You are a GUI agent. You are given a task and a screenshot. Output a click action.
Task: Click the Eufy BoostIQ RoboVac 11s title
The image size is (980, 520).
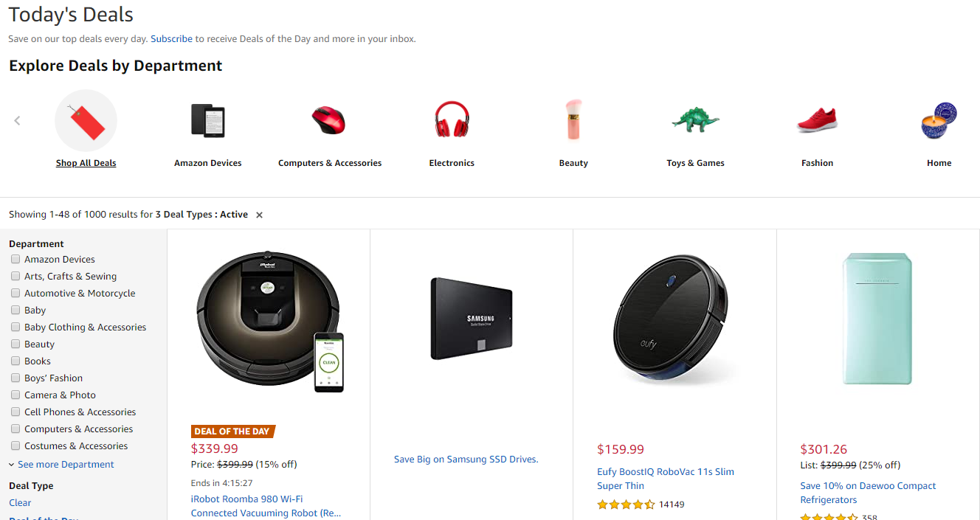[665, 479]
